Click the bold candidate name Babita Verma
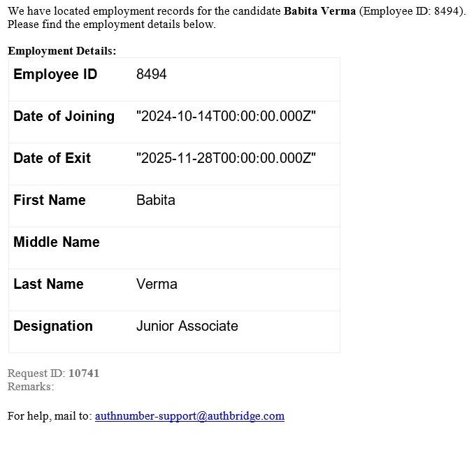 tap(319, 12)
